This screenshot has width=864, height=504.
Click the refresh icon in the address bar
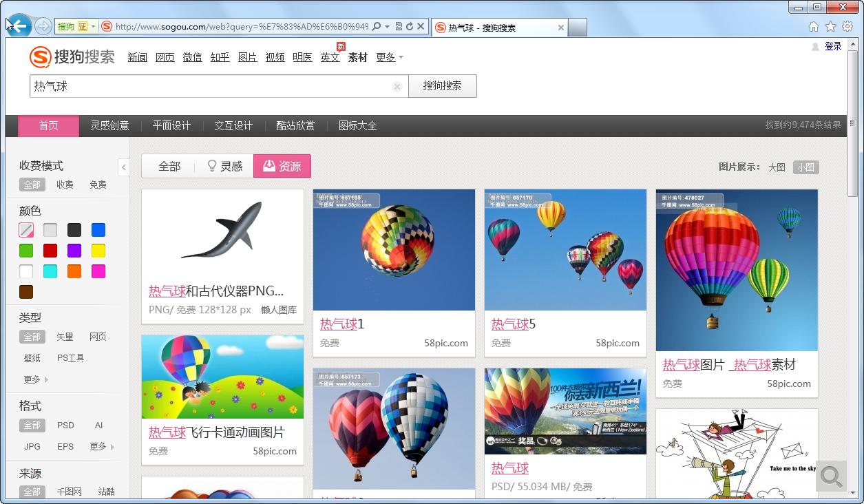pos(410,26)
